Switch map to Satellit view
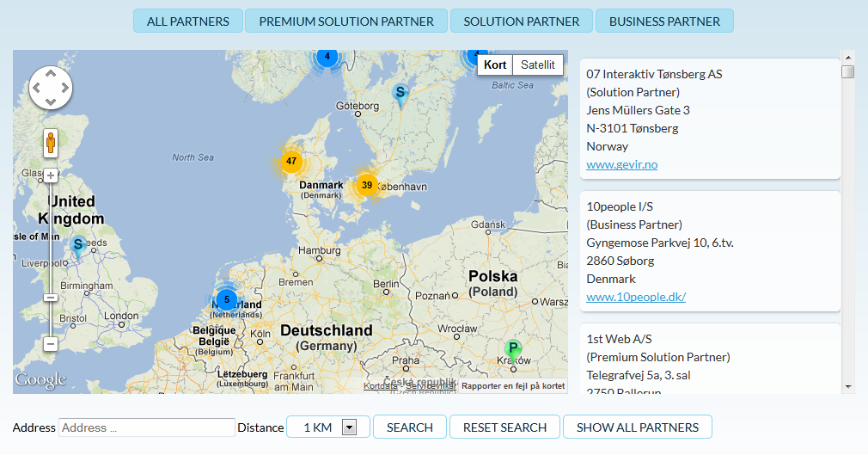This screenshot has width=868, height=455. point(538,65)
